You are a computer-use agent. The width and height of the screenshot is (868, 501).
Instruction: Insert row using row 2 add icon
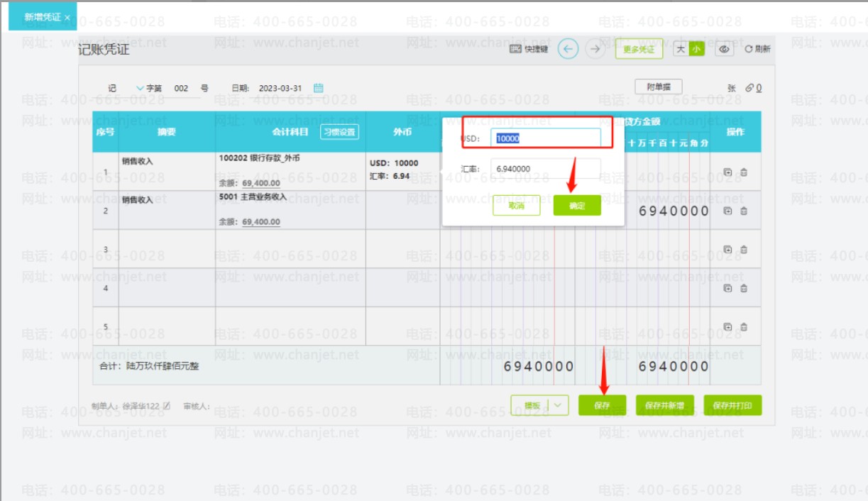[727, 211]
